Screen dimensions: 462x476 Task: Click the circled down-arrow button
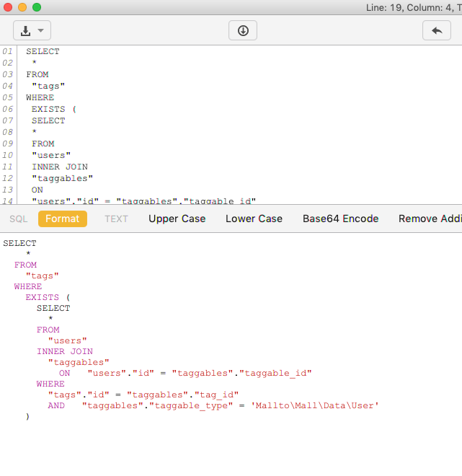[243, 30]
